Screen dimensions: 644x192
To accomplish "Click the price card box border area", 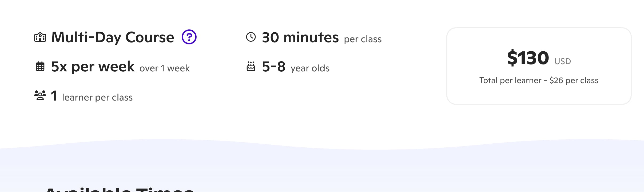I will coord(539,66).
